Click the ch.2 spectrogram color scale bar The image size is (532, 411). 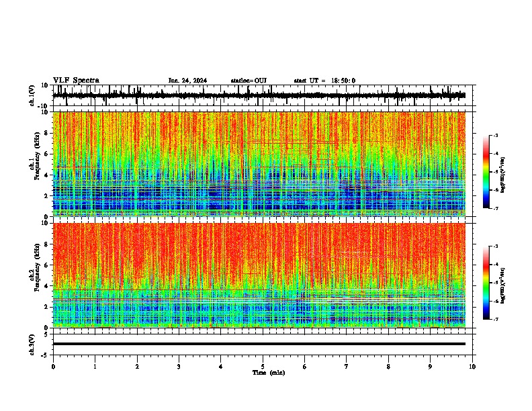pos(486,283)
